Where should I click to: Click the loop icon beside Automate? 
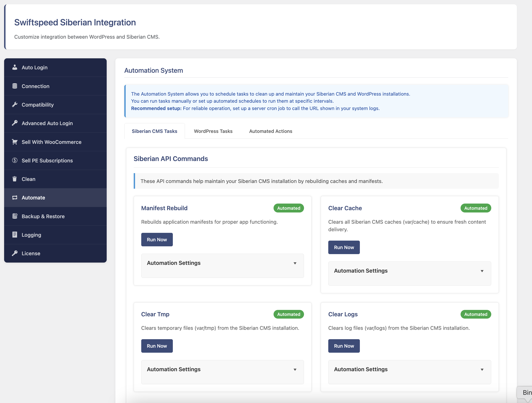click(15, 198)
